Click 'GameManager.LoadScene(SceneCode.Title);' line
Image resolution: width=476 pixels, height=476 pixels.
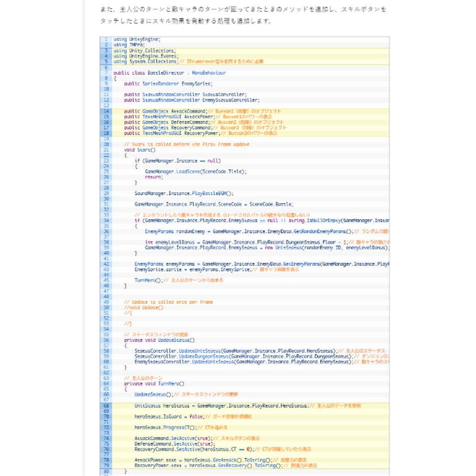(x=196, y=172)
